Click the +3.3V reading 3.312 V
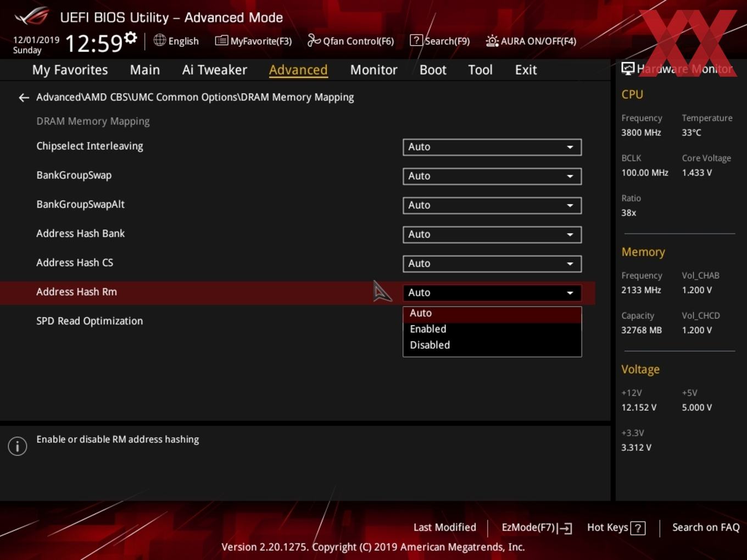 point(636,447)
